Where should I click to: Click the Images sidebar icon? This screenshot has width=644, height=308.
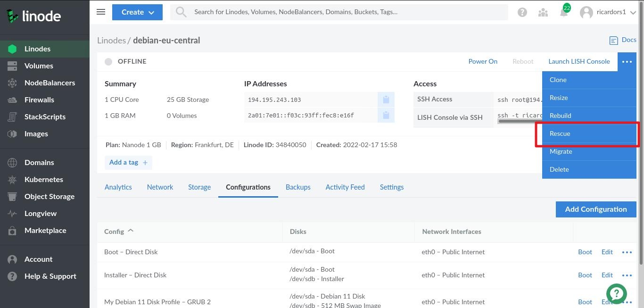tap(12, 134)
